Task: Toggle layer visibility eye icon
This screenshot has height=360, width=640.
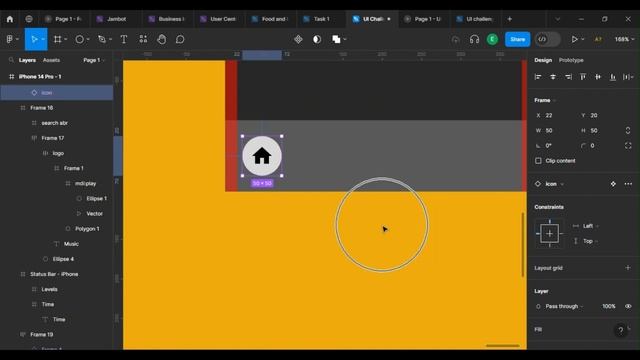Action: click(628, 306)
